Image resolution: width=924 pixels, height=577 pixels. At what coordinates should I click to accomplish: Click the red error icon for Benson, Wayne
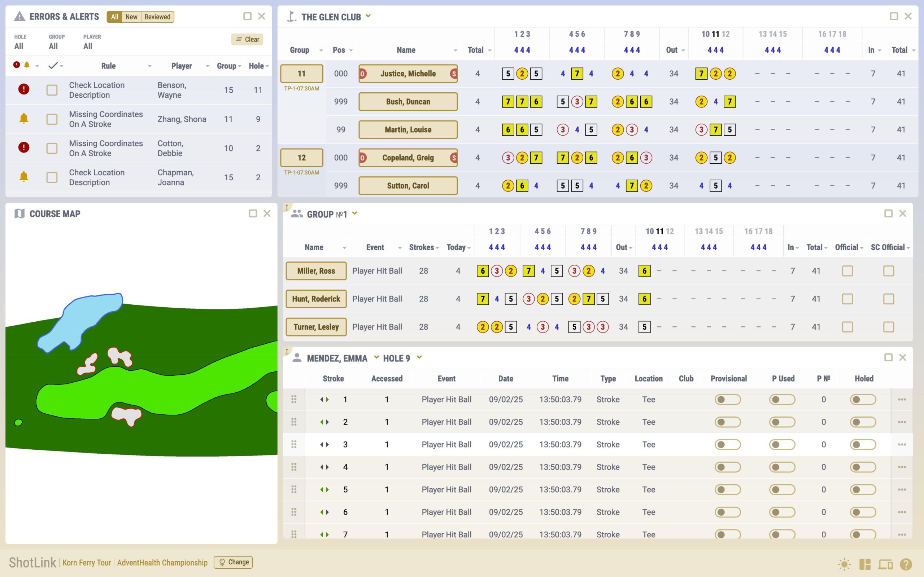click(24, 89)
